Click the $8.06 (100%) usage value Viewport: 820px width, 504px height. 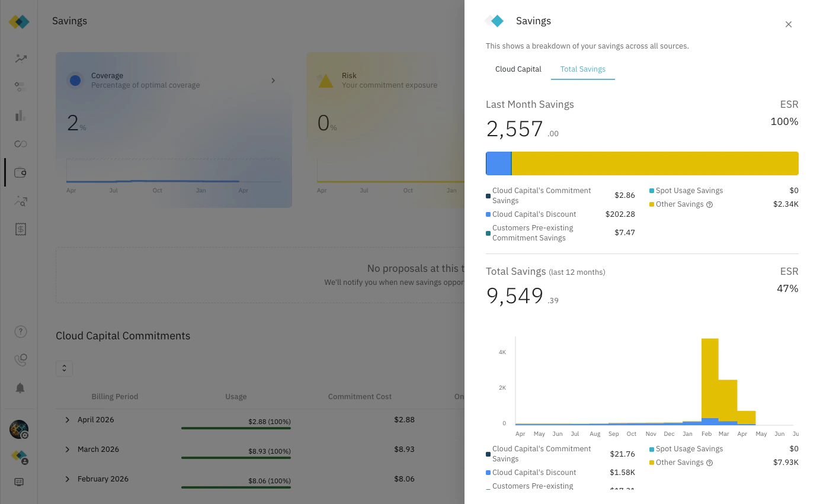click(x=270, y=481)
